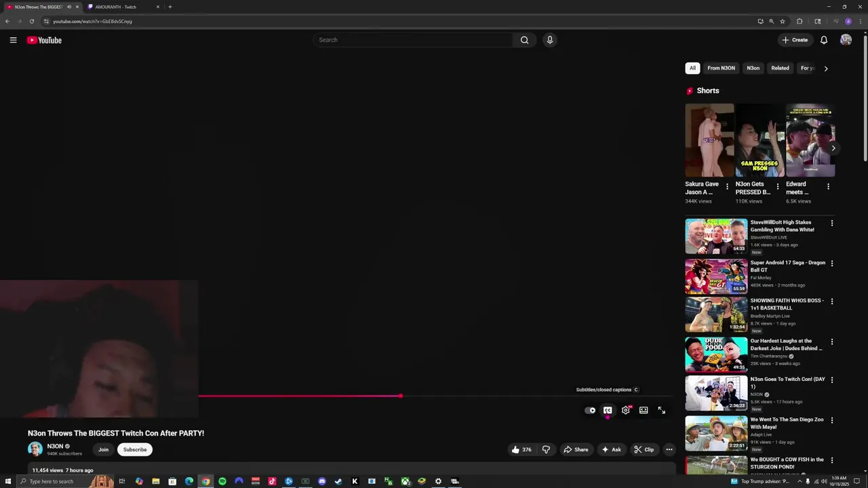The height and width of the screenshot is (488, 868).
Task: Start voice search with the microphone icon
Action: 550,40
